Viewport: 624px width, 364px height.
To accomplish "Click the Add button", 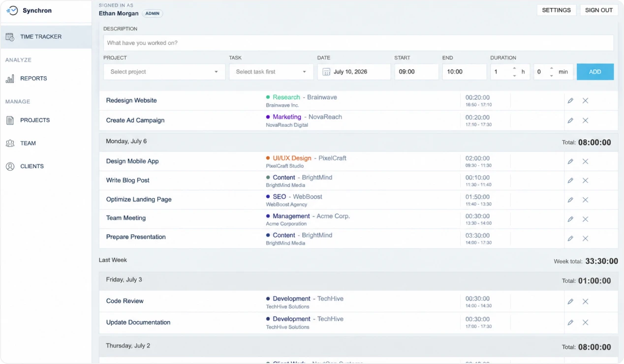I will point(595,72).
